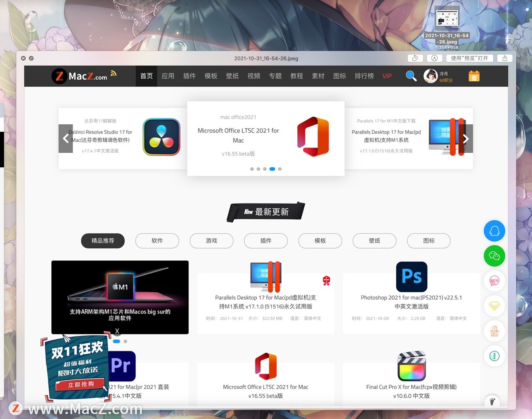The height and width of the screenshot is (419, 532).
Task: Select the 精品推荐 filter pill
Action: [x=103, y=241]
